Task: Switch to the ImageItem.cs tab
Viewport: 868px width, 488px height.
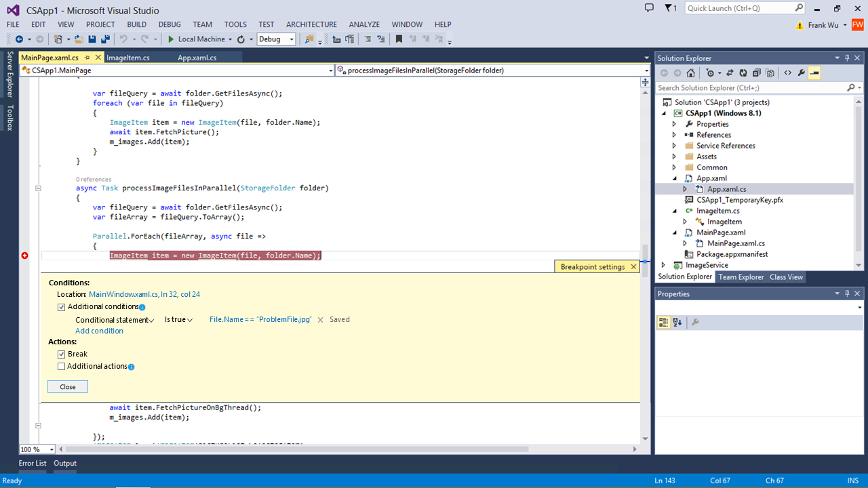Action: (x=128, y=58)
